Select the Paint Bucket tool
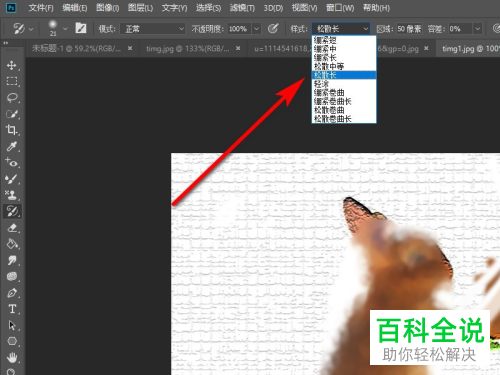 point(12,244)
